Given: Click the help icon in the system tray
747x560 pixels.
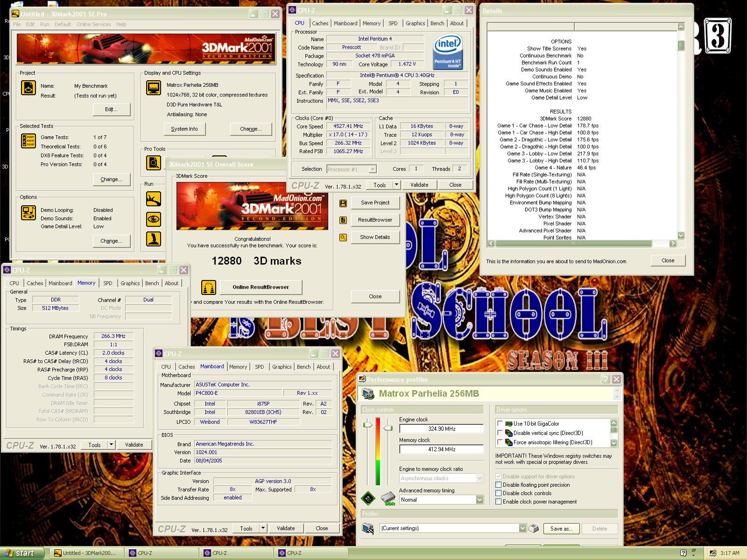Looking at the screenshot, I should [683, 553].
